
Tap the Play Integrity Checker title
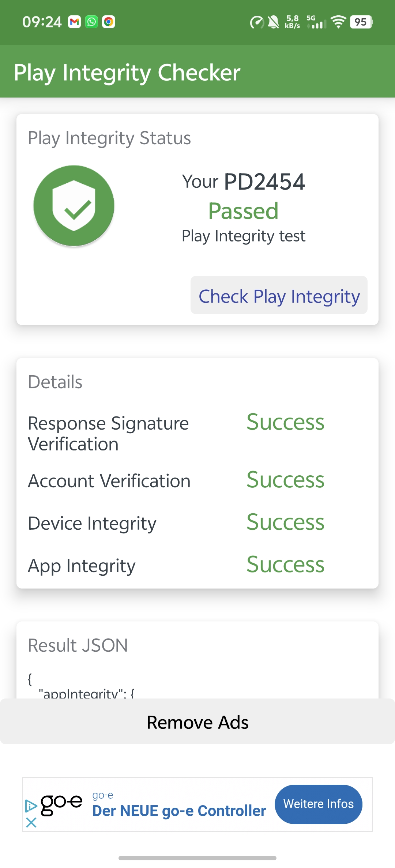pyautogui.click(x=127, y=72)
